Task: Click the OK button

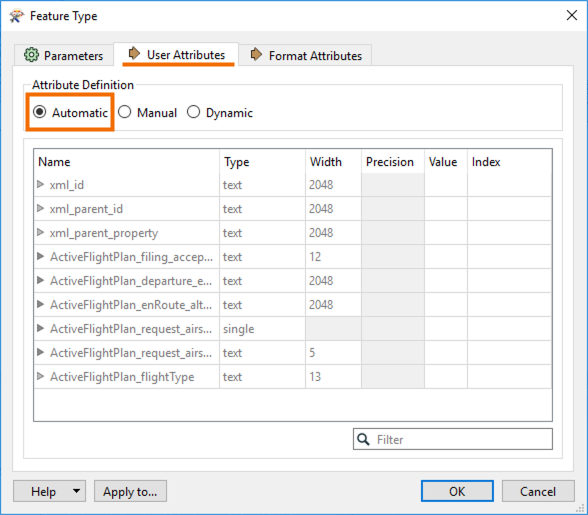Action: point(457,491)
